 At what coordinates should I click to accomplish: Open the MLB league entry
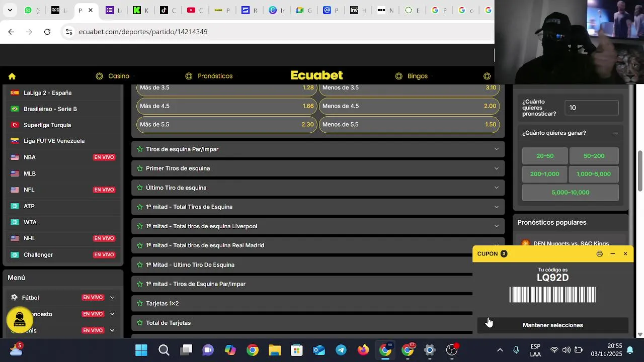click(x=63, y=173)
